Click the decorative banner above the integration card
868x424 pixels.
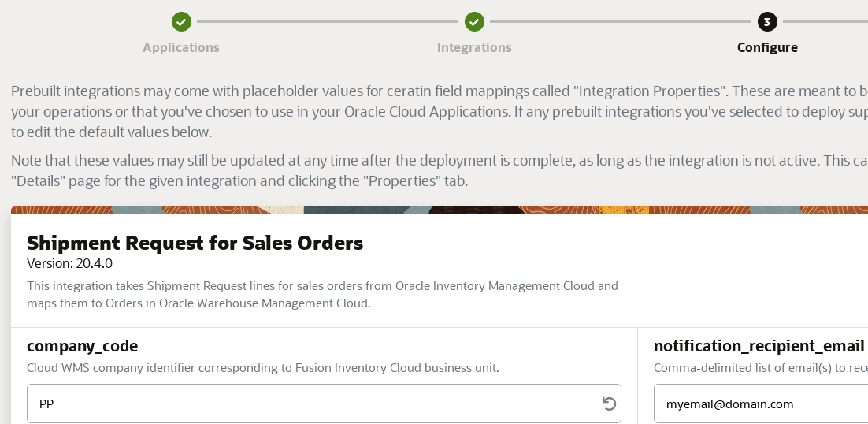pyautogui.click(x=433, y=210)
